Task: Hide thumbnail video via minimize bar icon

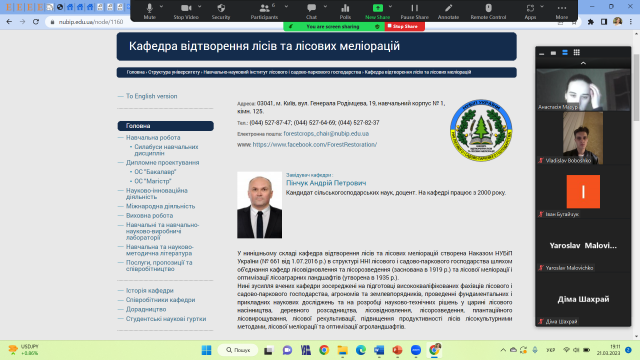Action: [x=542, y=53]
